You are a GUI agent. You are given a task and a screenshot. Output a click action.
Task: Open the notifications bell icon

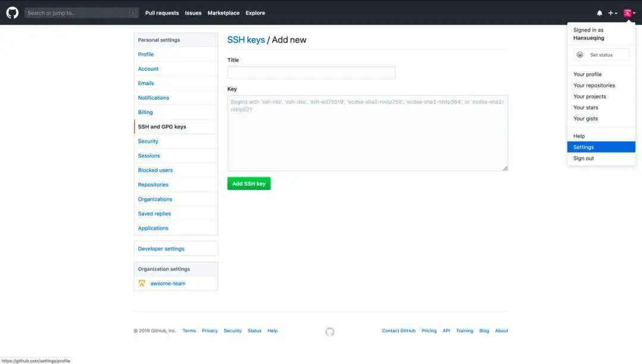pos(599,13)
